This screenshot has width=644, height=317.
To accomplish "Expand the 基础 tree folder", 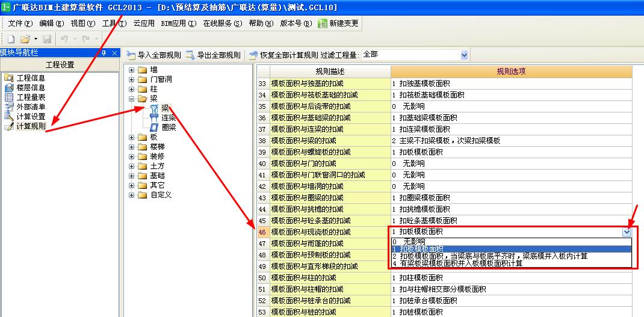I will point(131,176).
